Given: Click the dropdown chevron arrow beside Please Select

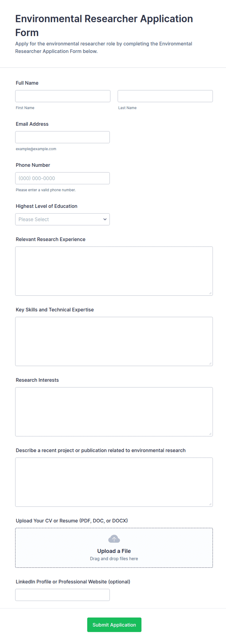Looking at the screenshot, I should click(105, 219).
